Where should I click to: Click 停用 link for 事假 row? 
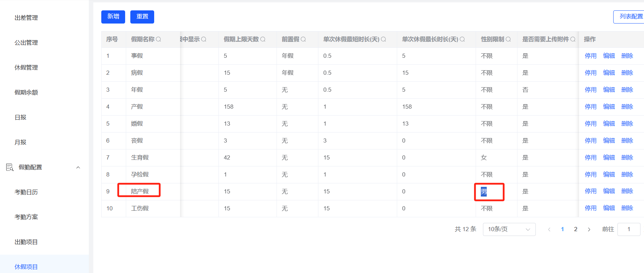click(590, 56)
